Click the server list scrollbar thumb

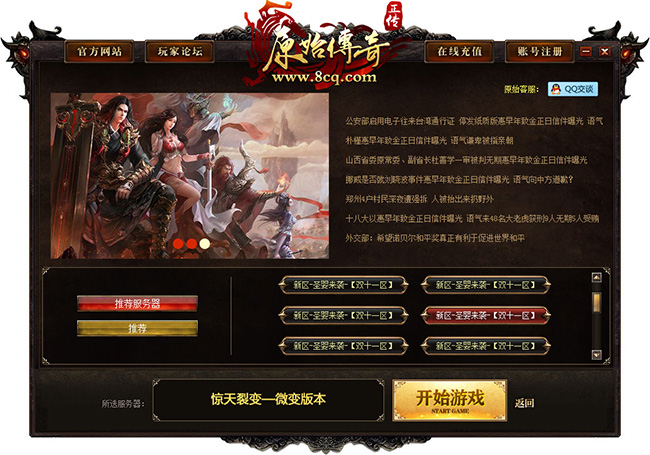click(597, 303)
